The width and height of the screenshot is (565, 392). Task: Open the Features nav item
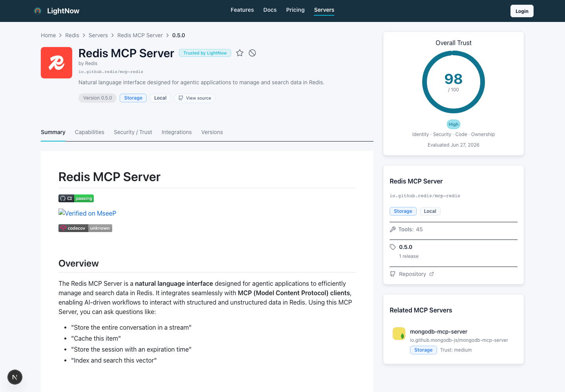tap(242, 10)
